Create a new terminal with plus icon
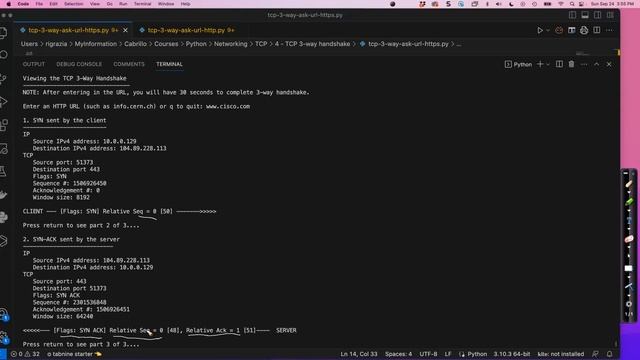640x360 pixels. pos(540,64)
